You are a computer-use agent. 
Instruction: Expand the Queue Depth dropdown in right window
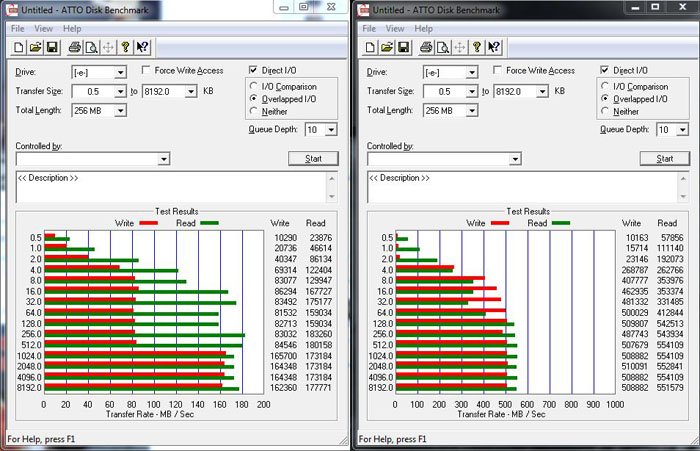pos(680,130)
